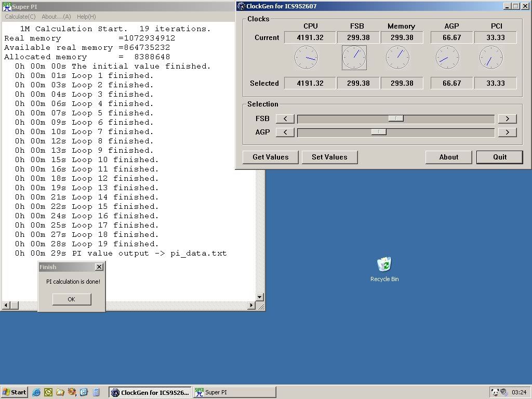Click the 'Loop 10 finished.' line
This screenshot has height=399, width=532.
[x=87, y=160]
